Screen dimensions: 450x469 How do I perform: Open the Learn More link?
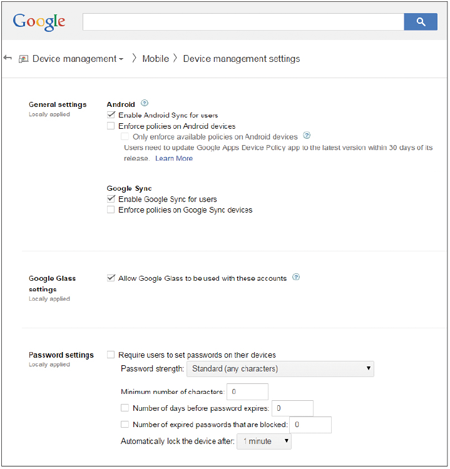174,158
